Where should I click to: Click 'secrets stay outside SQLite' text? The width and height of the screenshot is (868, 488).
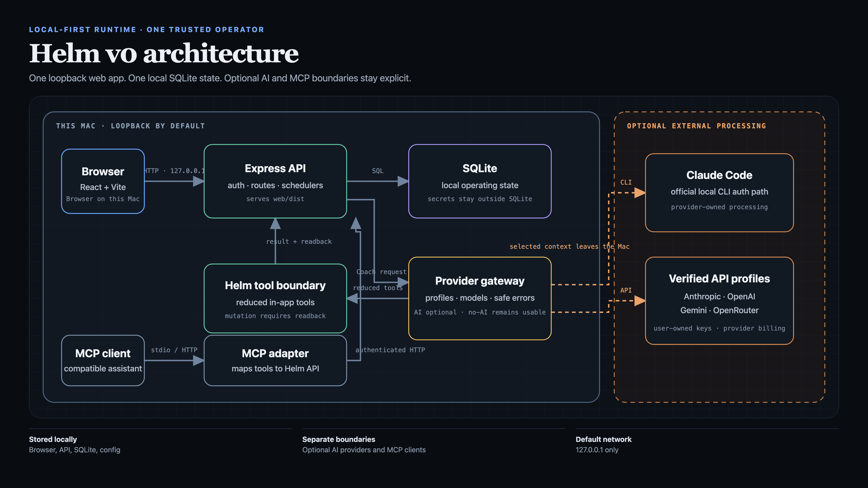coord(480,199)
